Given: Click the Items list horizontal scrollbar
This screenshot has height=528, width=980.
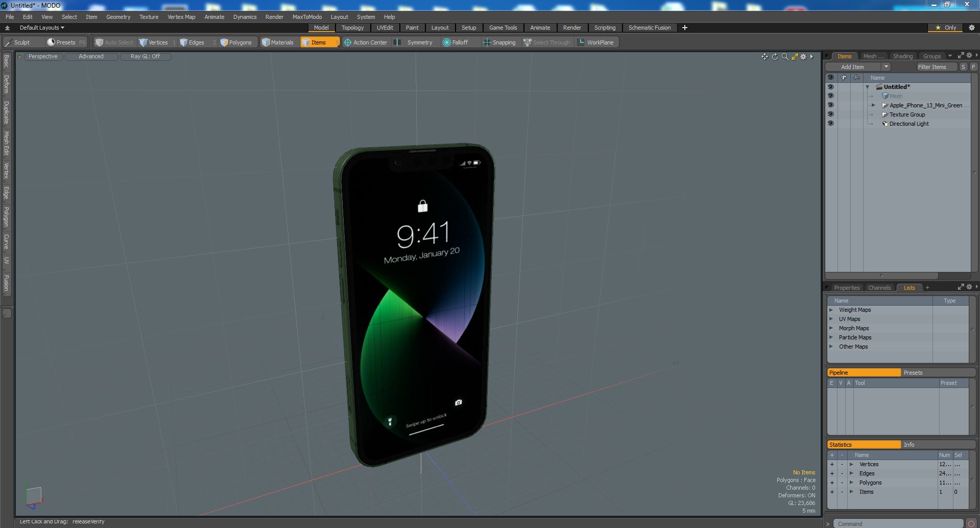Looking at the screenshot, I should click(881, 276).
